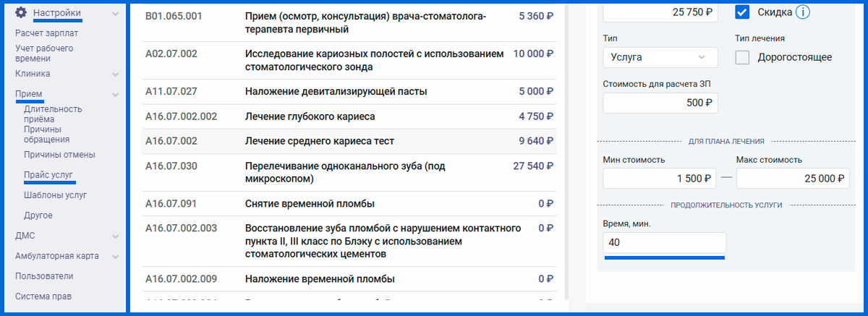Expand the Амбулаторная карта chevron
Viewport: 868px width, 316px height.
[116, 256]
